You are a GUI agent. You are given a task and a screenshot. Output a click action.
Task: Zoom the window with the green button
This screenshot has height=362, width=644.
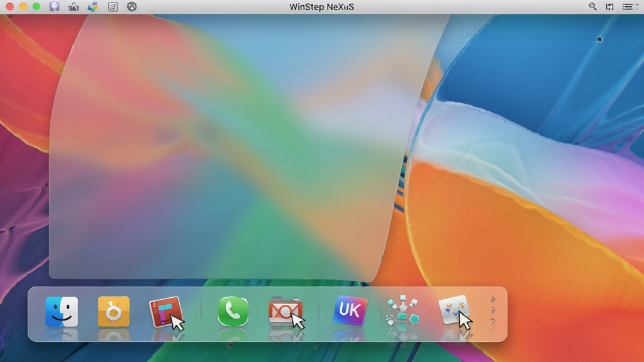(36, 6)
